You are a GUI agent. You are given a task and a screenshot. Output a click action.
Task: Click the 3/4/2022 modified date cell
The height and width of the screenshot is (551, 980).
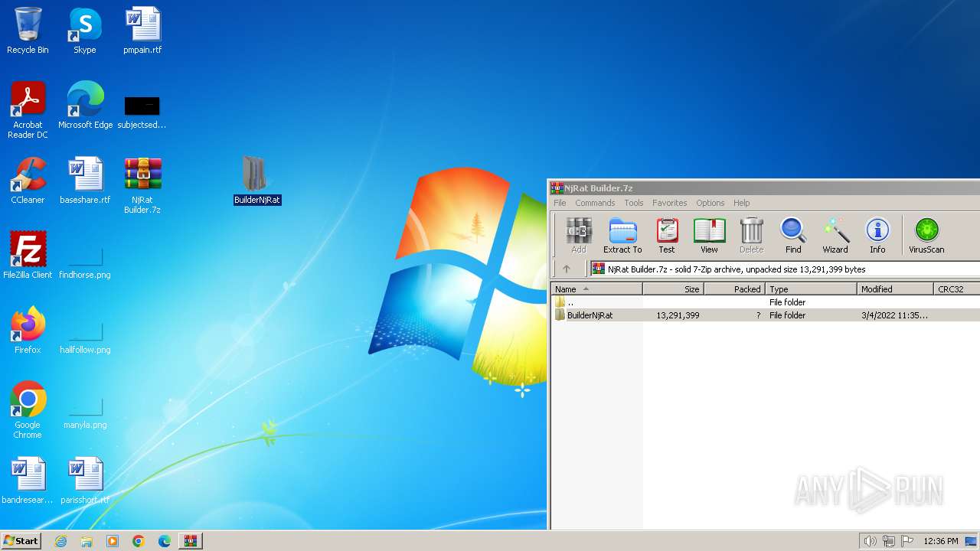[x=894, y=315]
